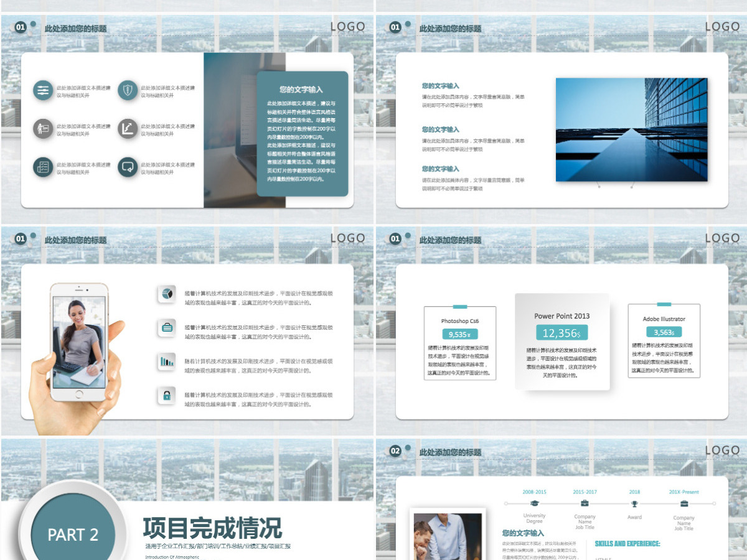Click the dark speech bubble icon
Image resolution: width=747 pixels, height=560 pixels.
(128, 167)
